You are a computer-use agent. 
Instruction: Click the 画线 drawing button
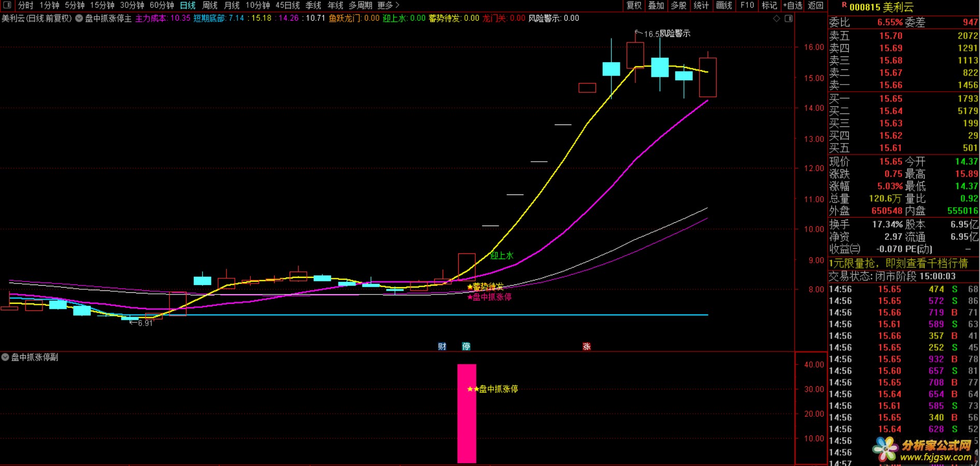(x=724, y=5)
